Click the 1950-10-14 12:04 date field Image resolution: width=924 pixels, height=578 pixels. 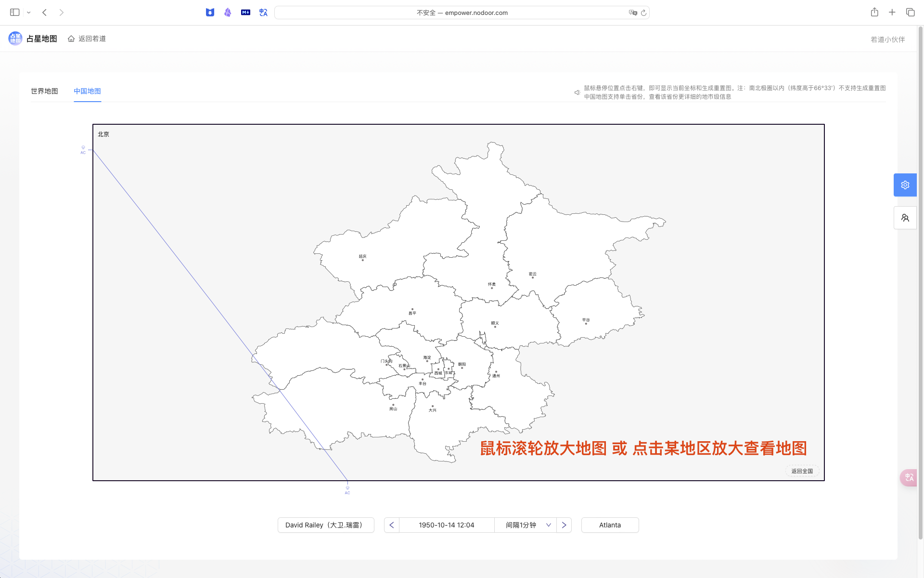pyautogui.click(x=446, y=525)
